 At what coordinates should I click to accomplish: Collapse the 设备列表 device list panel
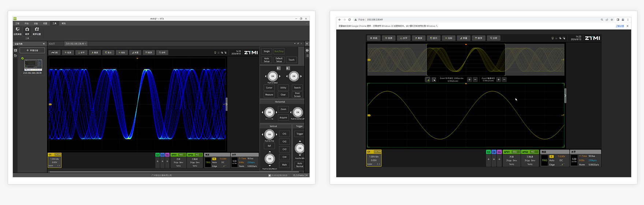coord(44,44)
